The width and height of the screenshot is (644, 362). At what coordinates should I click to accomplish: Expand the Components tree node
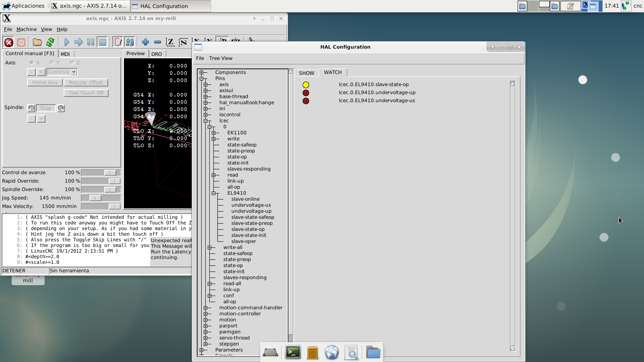[202, 72]
